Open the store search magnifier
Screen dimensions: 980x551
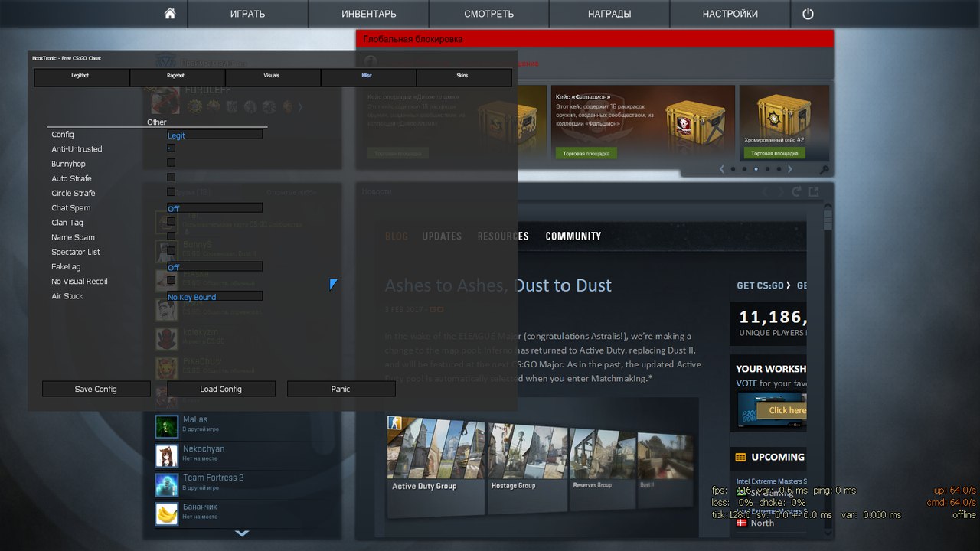click(x=824, y=170)
